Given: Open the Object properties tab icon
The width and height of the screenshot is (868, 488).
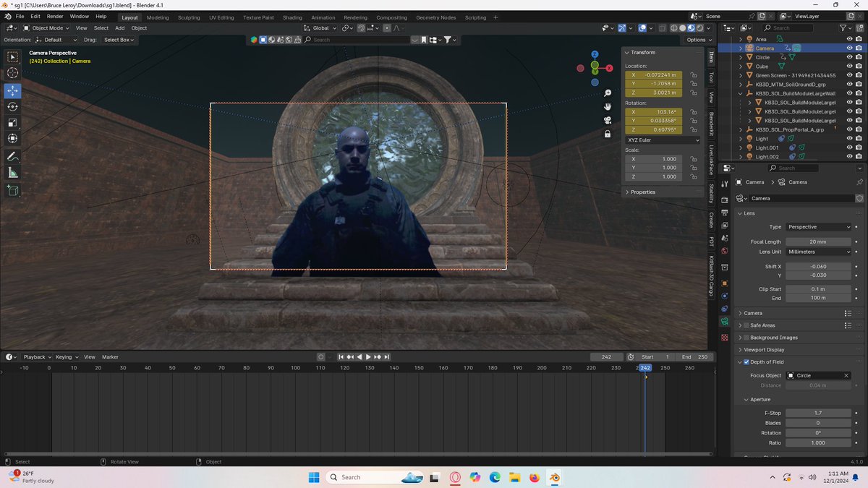Looking at the screenshot, I should [725, 283].
